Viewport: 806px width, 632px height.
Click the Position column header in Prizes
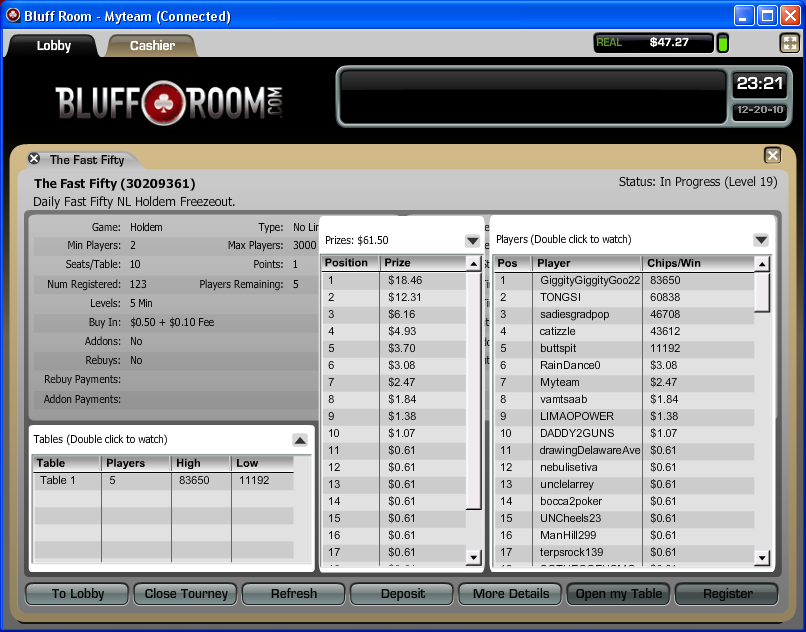tap(351, 263)
